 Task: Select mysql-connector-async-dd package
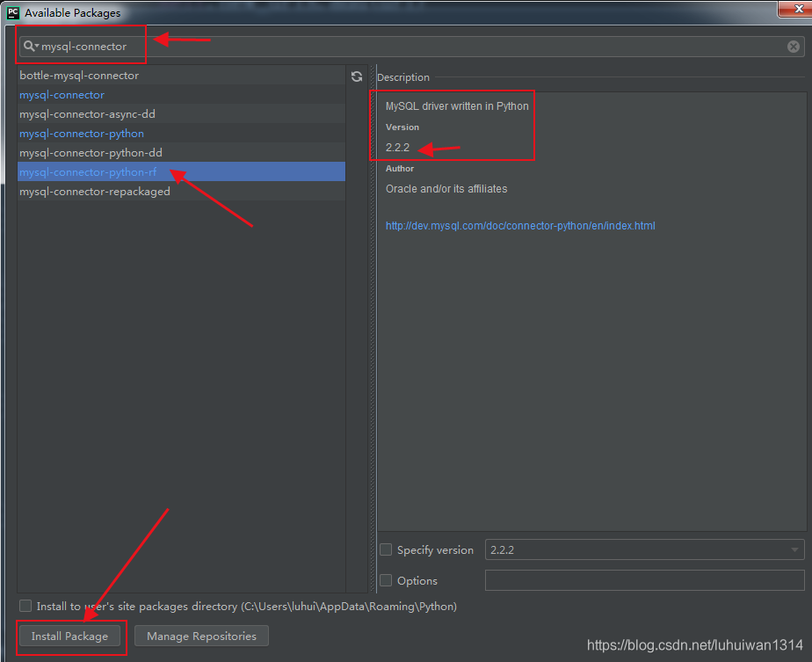pyautogui.click(x=181, y=114)
